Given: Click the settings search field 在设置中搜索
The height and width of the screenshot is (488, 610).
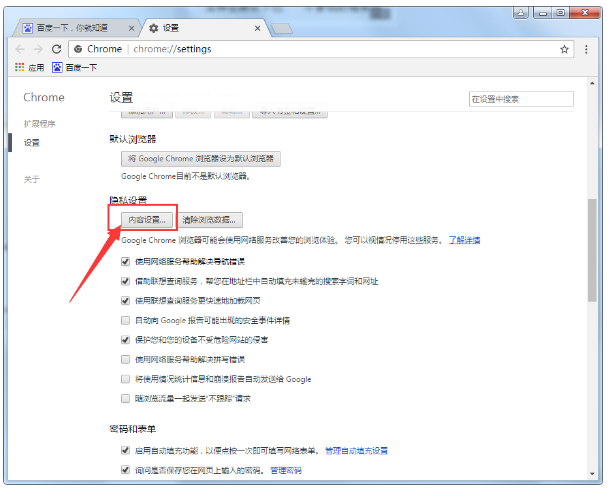Looking at the screenshot, I should [x=521, y=99].
